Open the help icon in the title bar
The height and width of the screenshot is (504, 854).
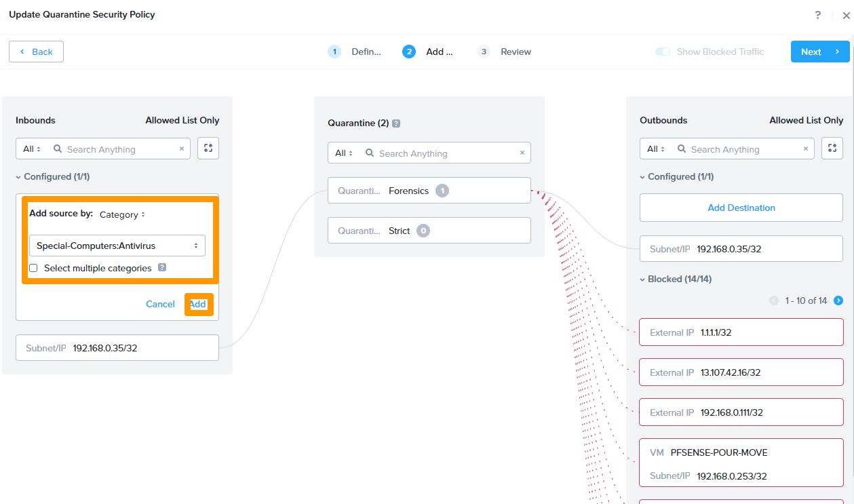(x=817, y=14)
